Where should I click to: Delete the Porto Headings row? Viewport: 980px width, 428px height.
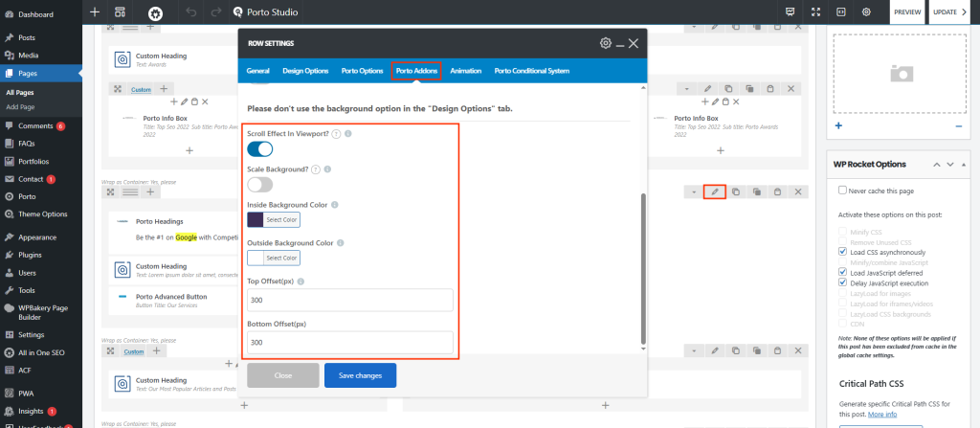(798, 191)
